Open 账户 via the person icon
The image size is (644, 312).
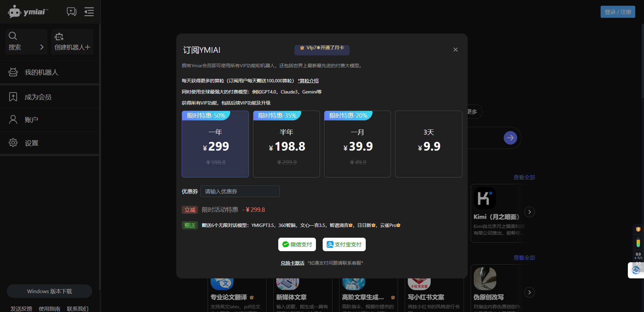pos(13,119)
